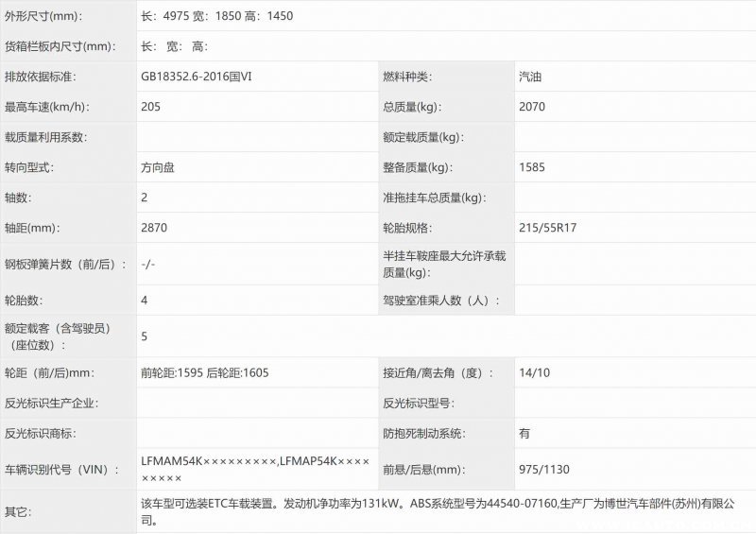The width and height of the screenshot is (756, 534).
Task: Select the fuel type value 汽油
Action: tap(531, 77)
